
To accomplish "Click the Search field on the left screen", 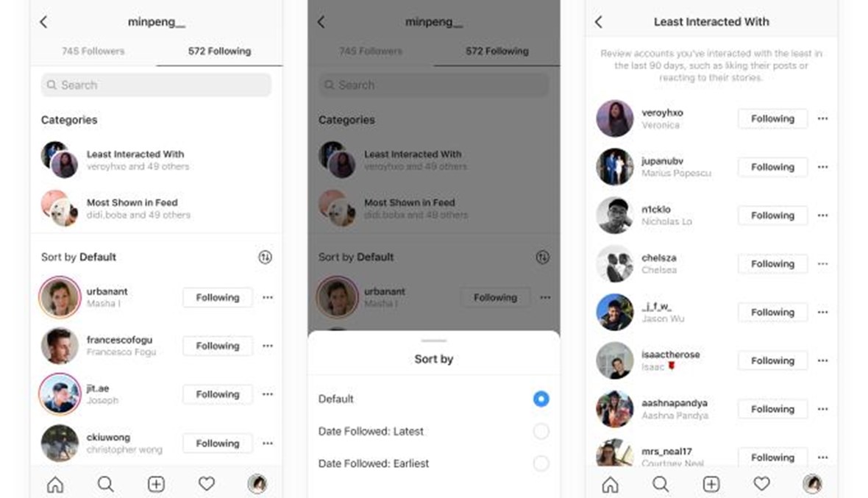I will pos(156,85).
